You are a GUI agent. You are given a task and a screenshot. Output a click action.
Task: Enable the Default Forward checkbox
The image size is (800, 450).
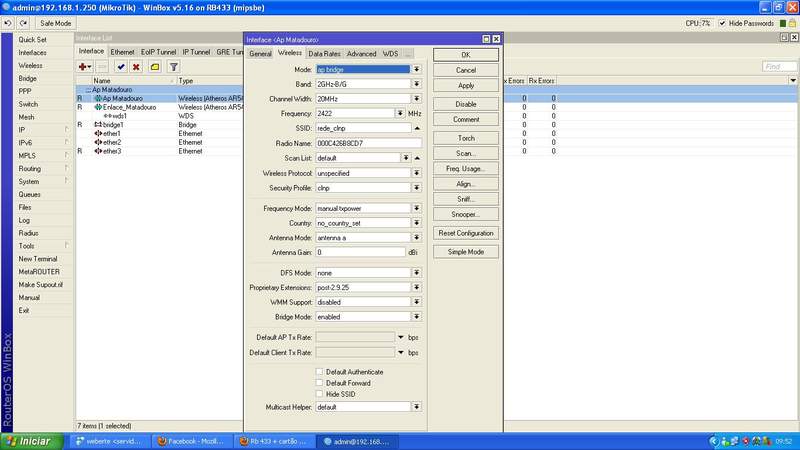pos(319,383)
